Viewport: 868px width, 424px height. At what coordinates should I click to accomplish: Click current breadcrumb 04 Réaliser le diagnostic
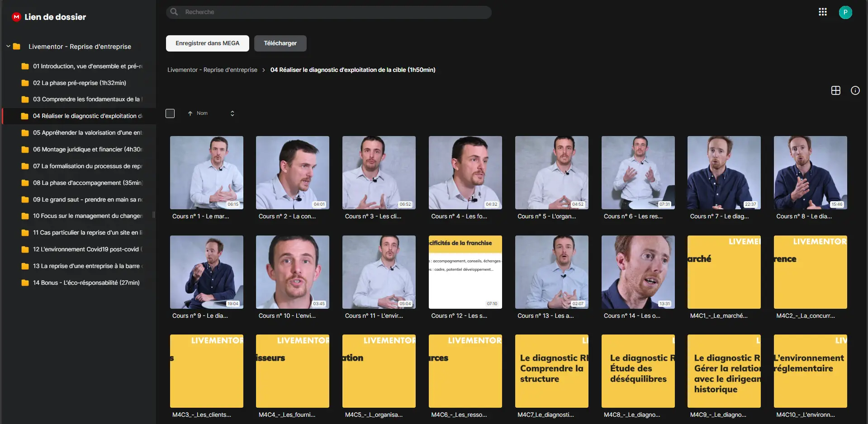(353, 70)
